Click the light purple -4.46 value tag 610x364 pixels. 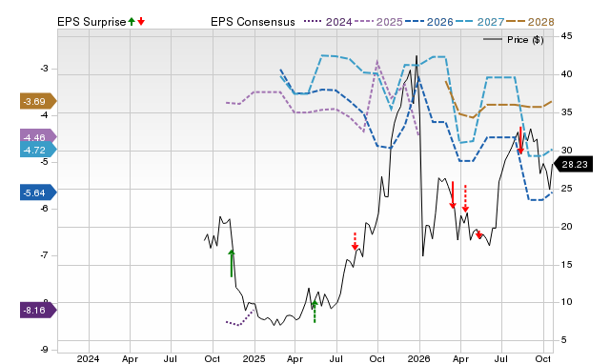pos(38,137)
